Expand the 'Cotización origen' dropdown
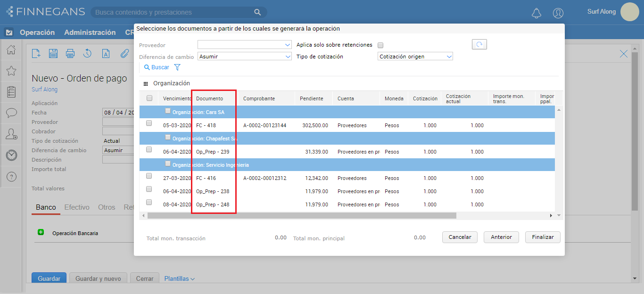Viewport: 644px width, 294px height. [415, 57]
